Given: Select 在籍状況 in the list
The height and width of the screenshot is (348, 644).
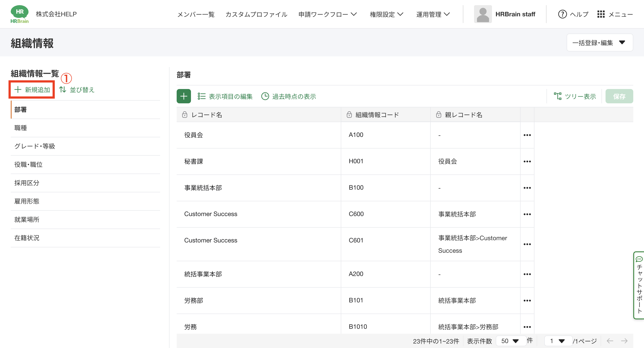Looking at the screenshot, I should tap(85, 238).
